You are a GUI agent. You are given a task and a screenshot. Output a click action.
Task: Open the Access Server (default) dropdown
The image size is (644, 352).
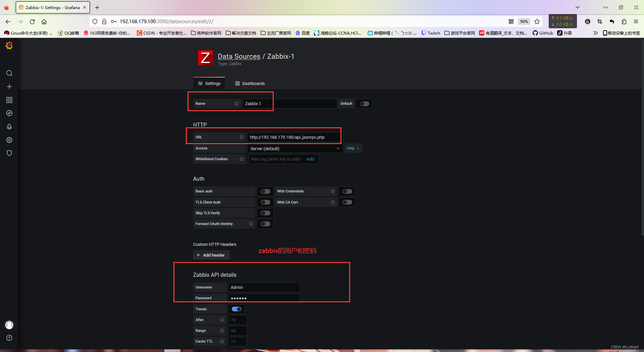tap(295, 148)
